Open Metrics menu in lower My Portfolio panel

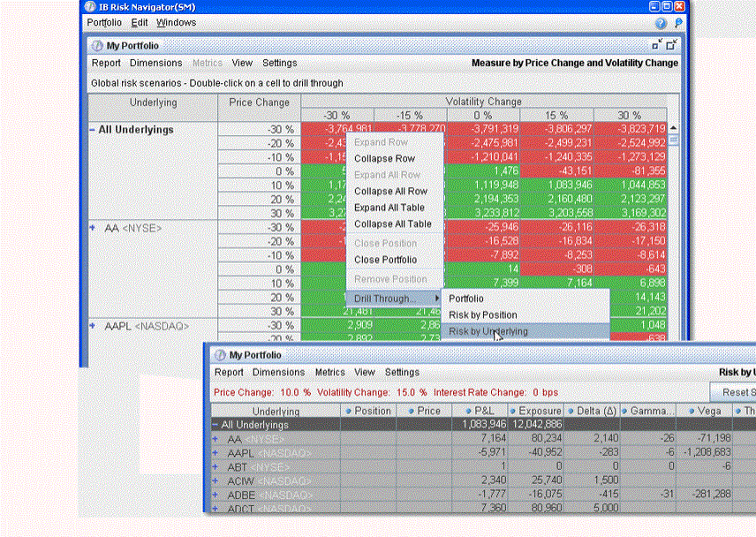(x=329, y=373)
